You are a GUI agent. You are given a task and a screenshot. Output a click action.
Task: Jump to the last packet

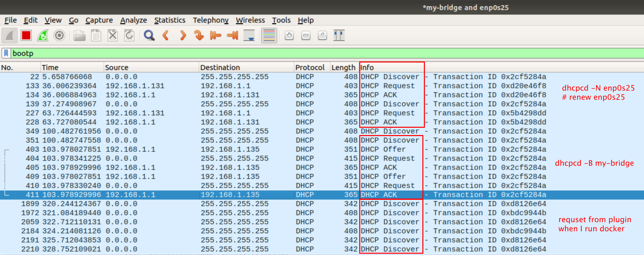232,36
